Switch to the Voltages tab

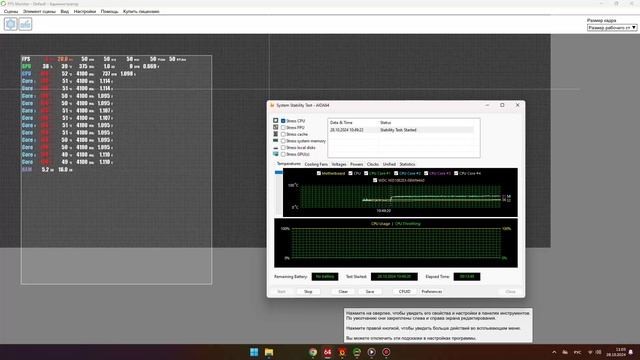pyautogui.click(x=339, y=164)
